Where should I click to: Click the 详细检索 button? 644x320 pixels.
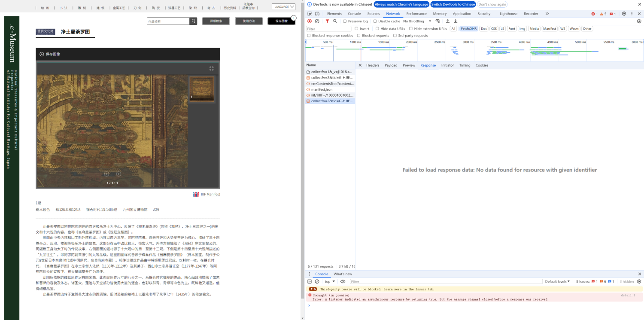(216, 21)
